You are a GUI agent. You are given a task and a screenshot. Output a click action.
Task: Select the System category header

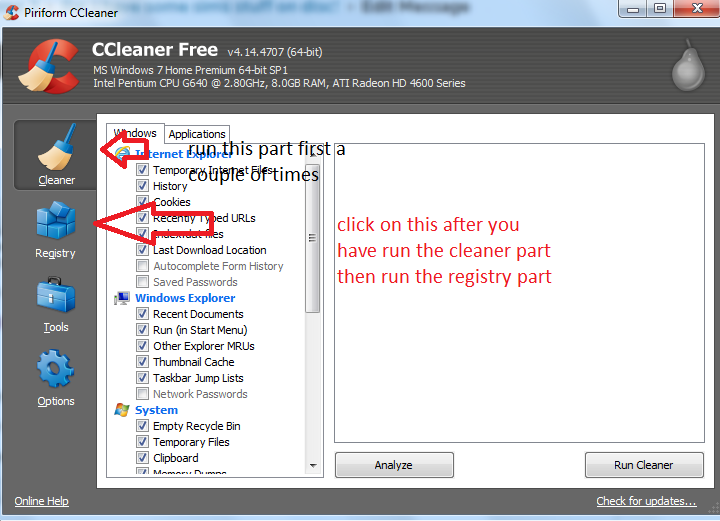pos(156,410)
